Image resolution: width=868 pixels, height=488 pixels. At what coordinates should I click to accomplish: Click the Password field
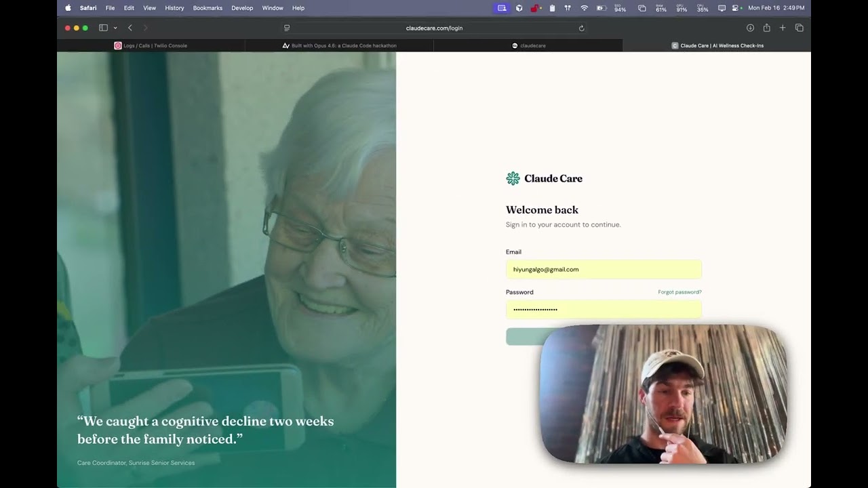(604, 310)
